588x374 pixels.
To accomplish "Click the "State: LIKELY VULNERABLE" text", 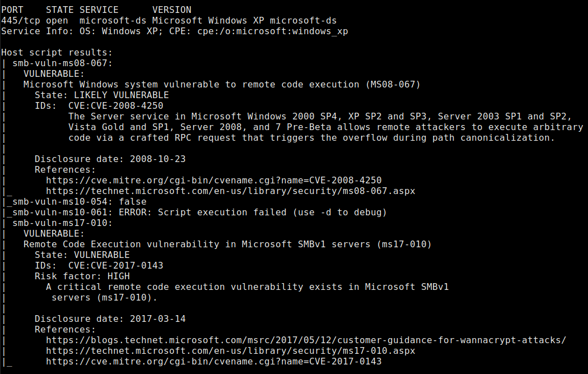I will click(x=101, y=95).
